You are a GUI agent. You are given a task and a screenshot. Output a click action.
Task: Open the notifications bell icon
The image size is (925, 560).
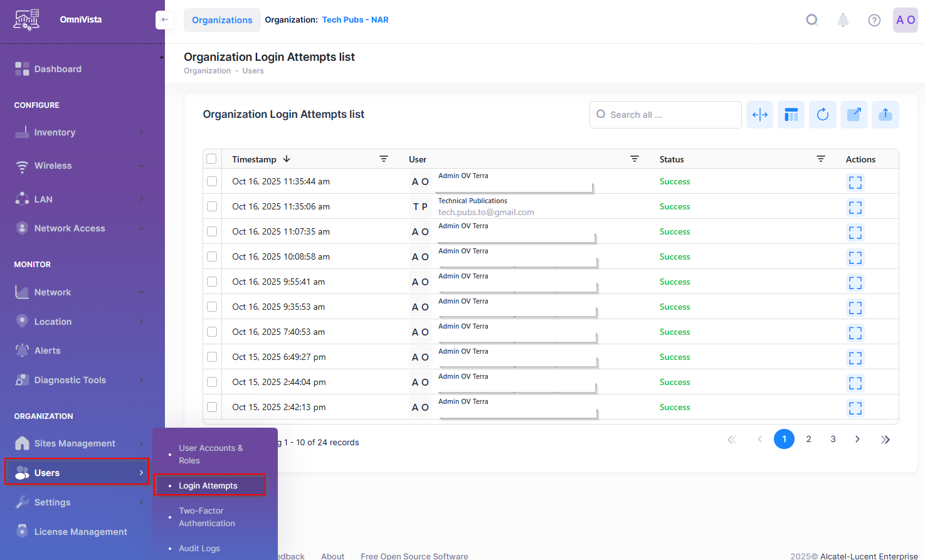pos(843,20)
